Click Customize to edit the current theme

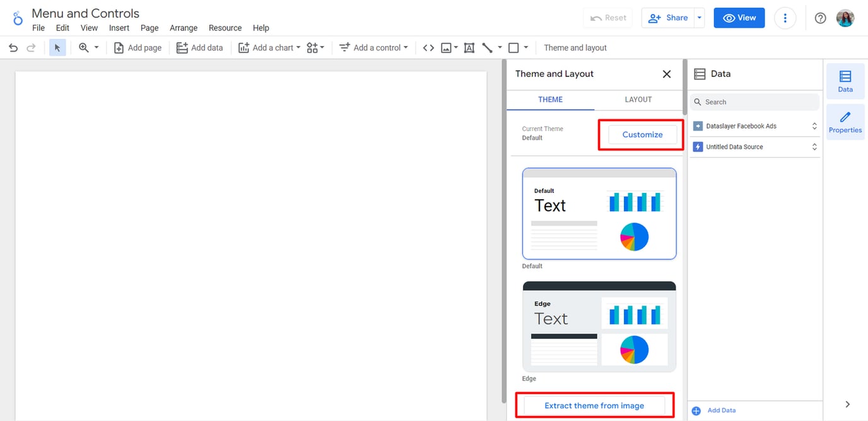(642, 134)
